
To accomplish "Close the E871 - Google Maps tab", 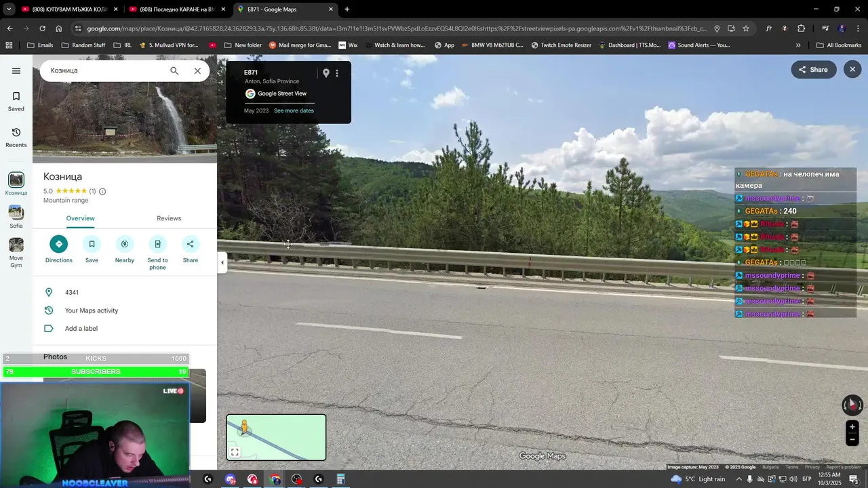I will [331, 9].
